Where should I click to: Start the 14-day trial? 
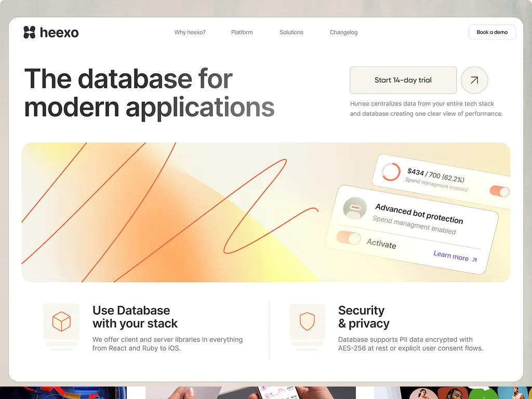click(x=403, y=80)
